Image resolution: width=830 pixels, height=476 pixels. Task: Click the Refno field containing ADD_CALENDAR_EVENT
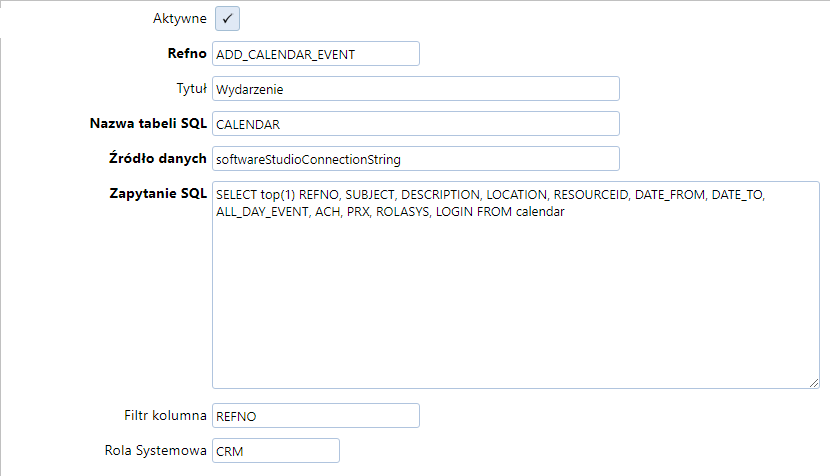(x=316, y=53)
